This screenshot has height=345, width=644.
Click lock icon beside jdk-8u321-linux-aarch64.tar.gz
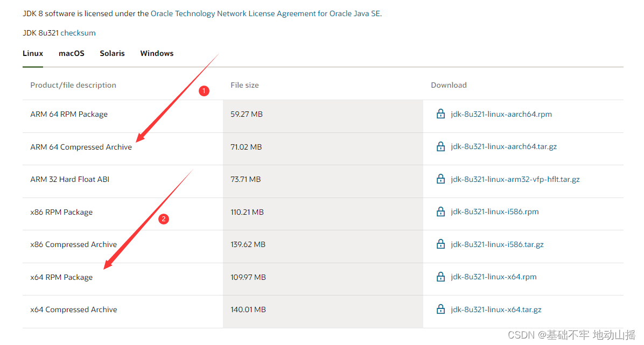pyautogui.click(x=440, y=146)
